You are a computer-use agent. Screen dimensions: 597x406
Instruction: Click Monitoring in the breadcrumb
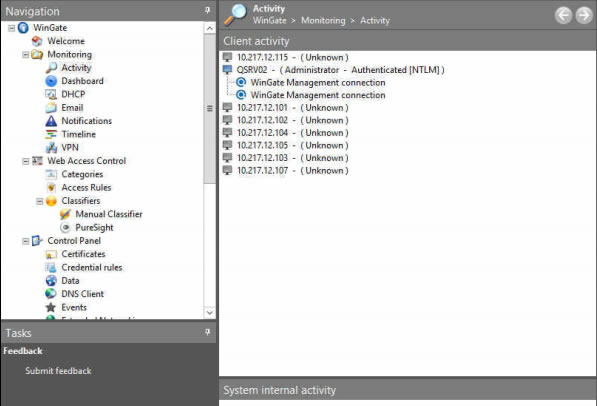[x=323, y=21]
